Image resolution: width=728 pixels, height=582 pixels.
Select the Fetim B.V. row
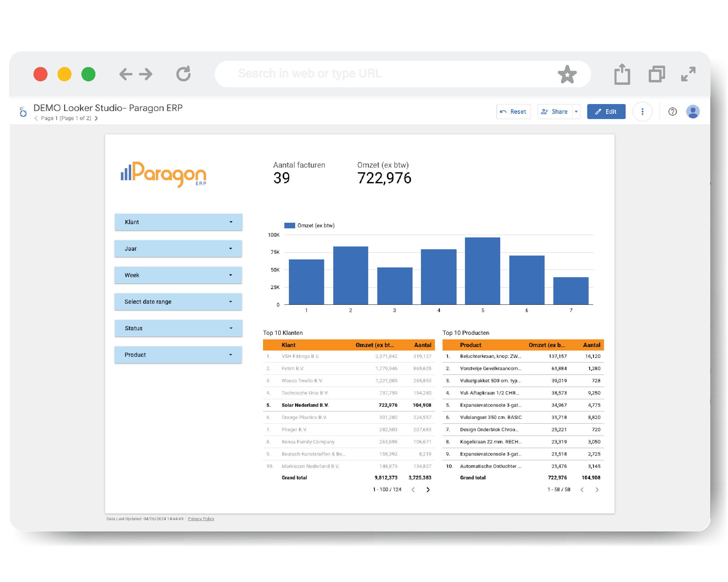pyautogui.click(x=349, y=368)
